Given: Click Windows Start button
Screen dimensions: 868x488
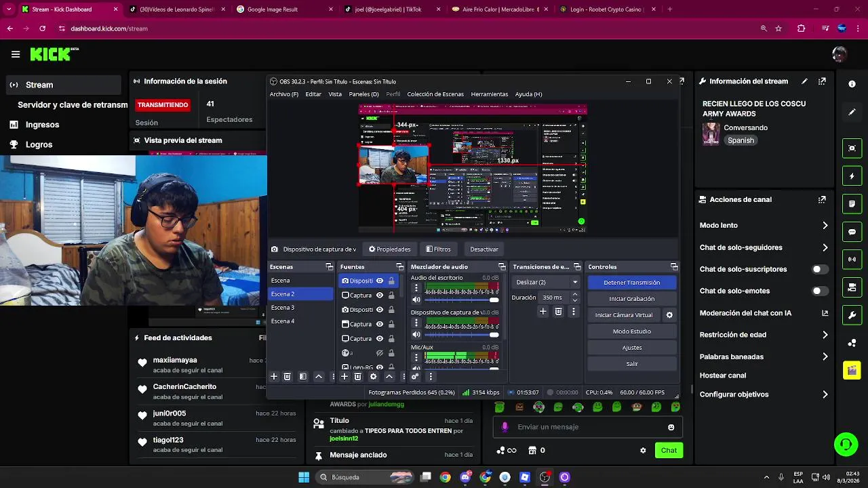Looking at the screenshot, I should pyautogui.click(x=304, y=477).
